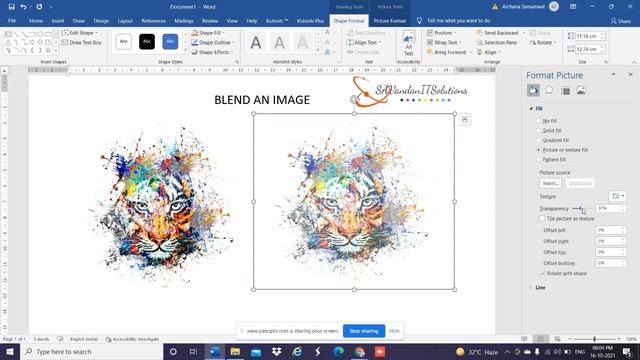
Task: Click Bring Forward
Action: coord(446,52)
